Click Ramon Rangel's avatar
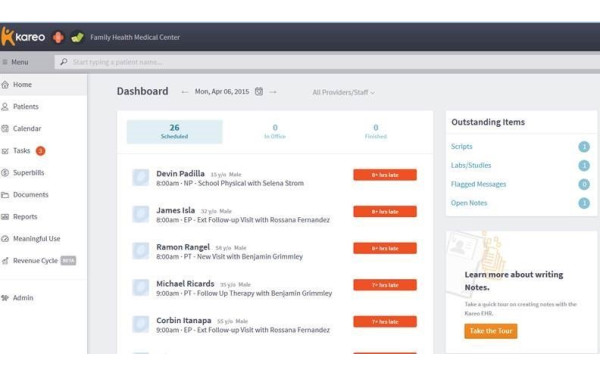The image size is (600, 375). point(140,251)
